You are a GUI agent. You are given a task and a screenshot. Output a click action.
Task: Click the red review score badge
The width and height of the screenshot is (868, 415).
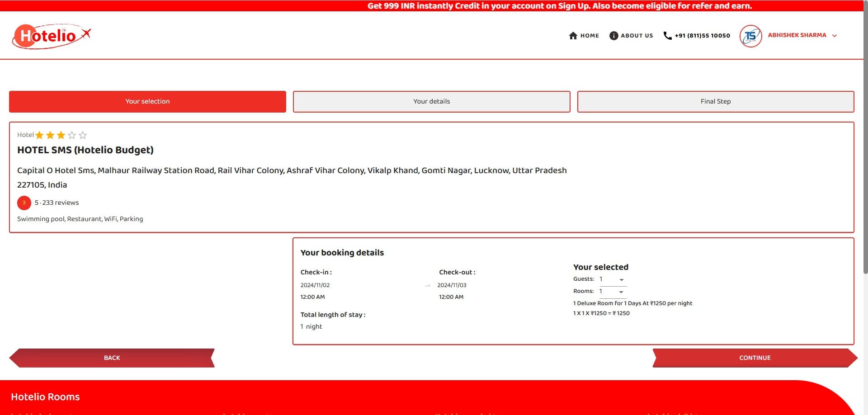coord(24,203)
